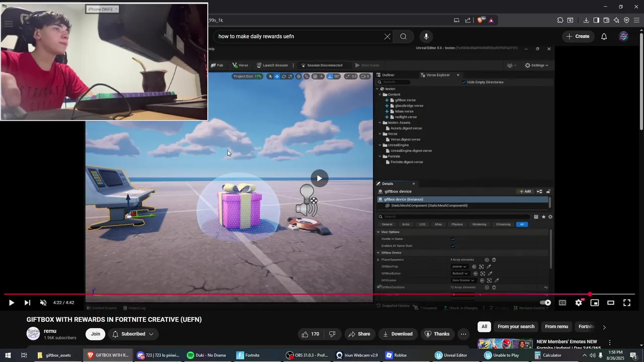Click the center play overlay on video
Viewport: 644px width, 362px height.
click(319, 178)
